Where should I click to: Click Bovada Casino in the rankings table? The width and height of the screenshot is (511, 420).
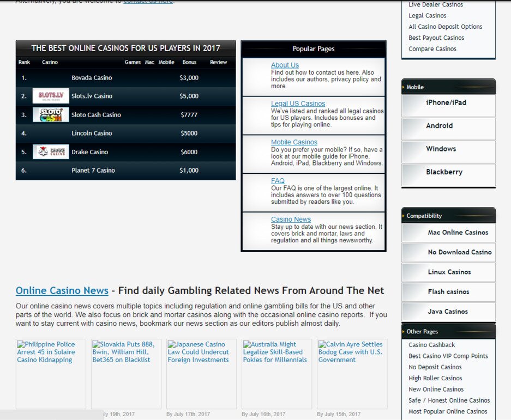(92, 78)
